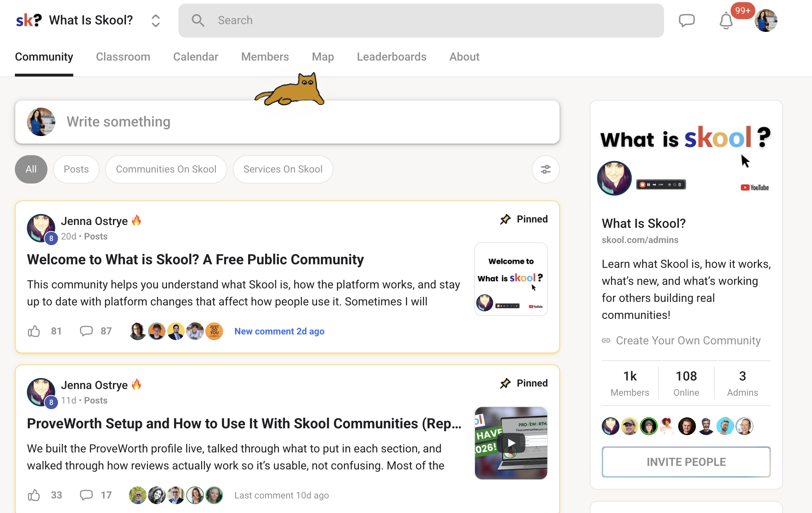The height and width of the screenshot is (513, 812).
Task: Open the profile avatar menu
Action: (x=766, y=21)
